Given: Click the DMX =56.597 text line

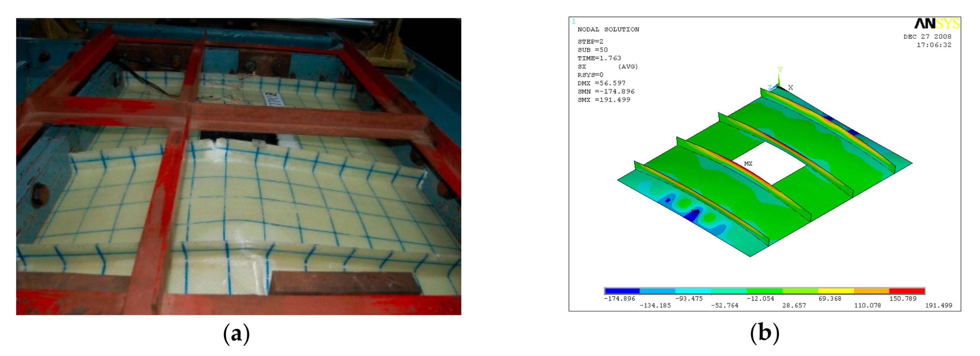Looking at the screenshot, I should (x=601, y=83).
